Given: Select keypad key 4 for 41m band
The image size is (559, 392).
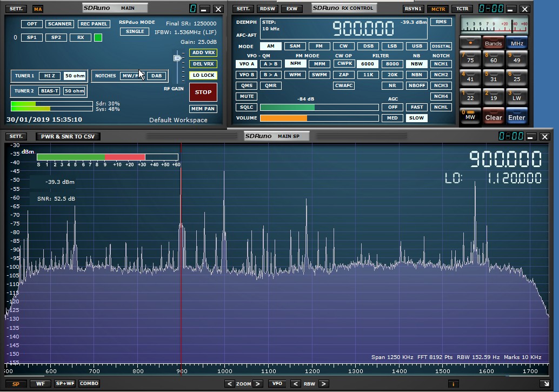Looking at the screenshot, I should click(x=470, y=77).
